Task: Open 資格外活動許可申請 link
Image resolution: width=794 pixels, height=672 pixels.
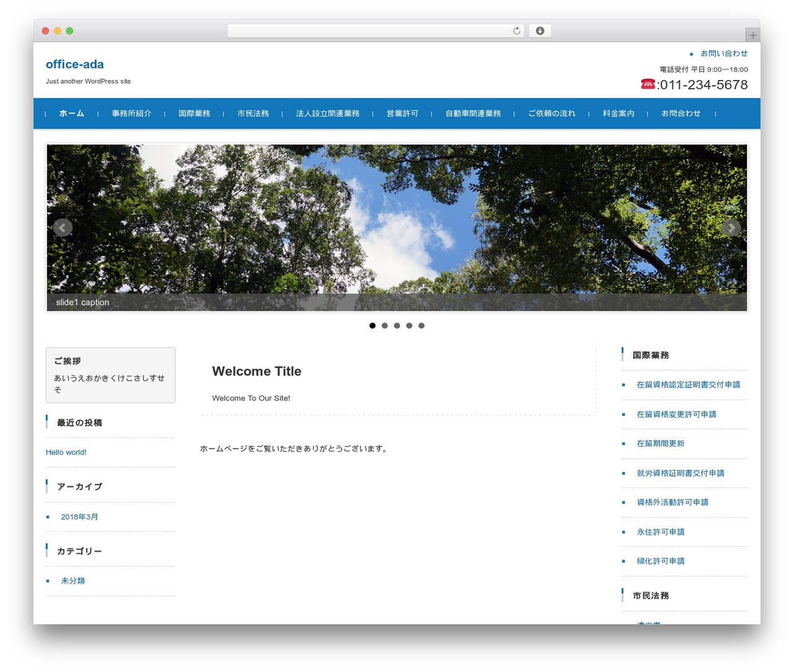Action: (672, 502)
